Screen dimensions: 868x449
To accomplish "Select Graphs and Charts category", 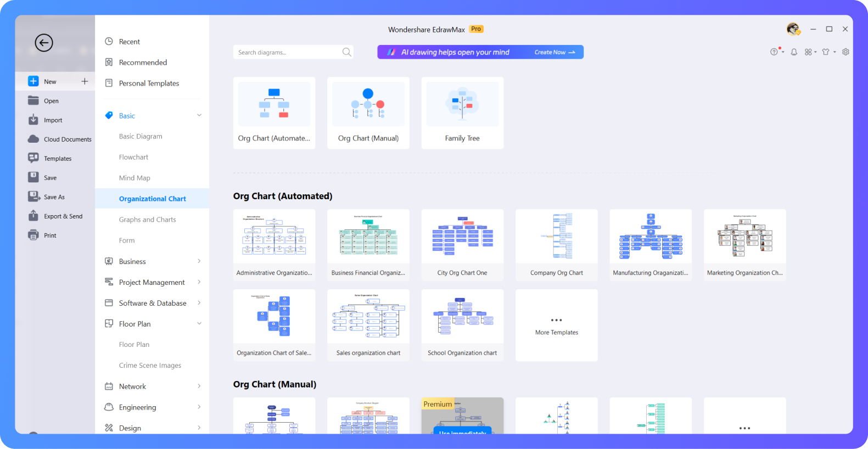I will pos(147,220).
